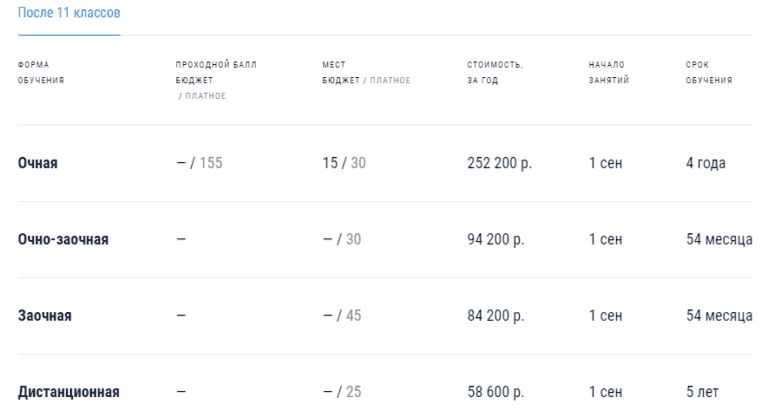The width and height of the screenshot is (768, 417).
Task: Click the 4 года duration value
Action: tap(705, 163)
